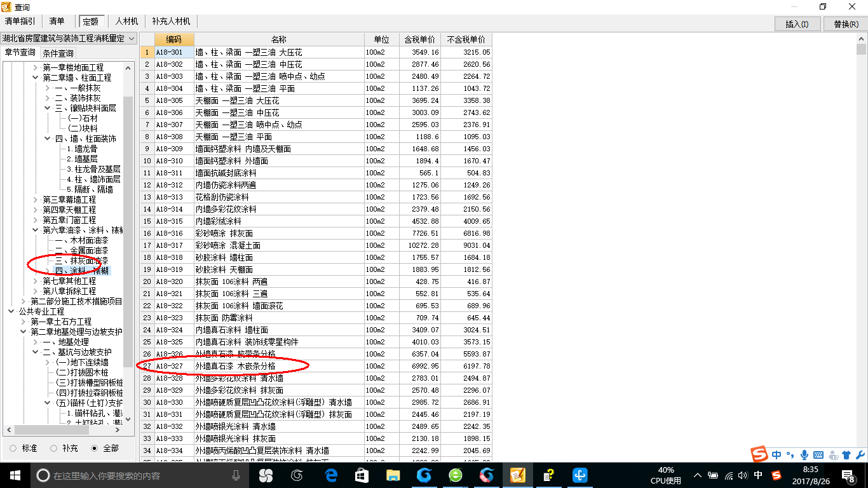Click 替换(R) button
The width and height of the screenshot is (868, 488).
pos(845,24)
